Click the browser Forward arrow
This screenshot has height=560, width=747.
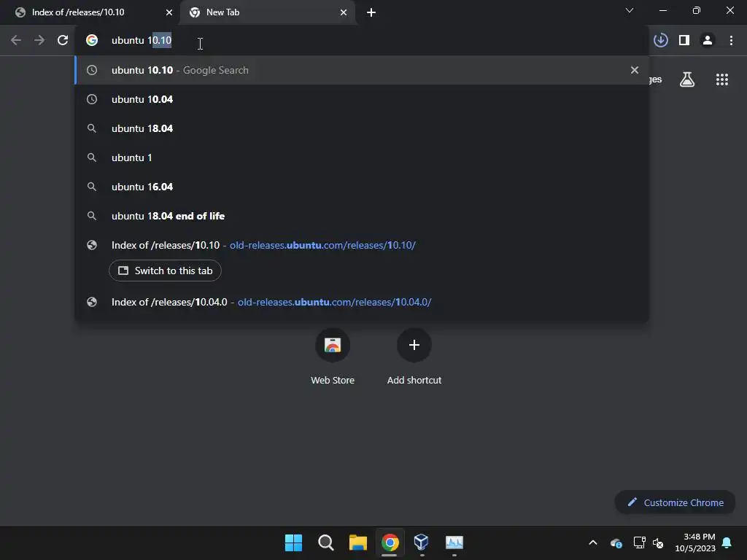[x=39, y=41]
